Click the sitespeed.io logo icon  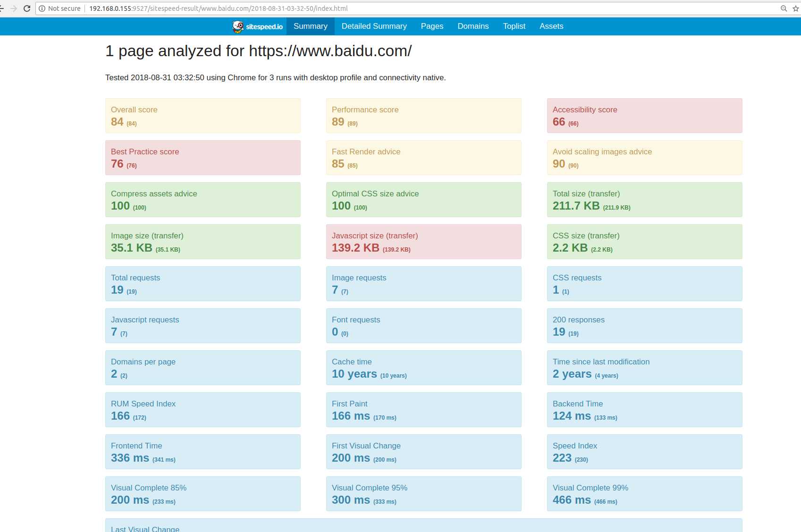coord(258,26)
